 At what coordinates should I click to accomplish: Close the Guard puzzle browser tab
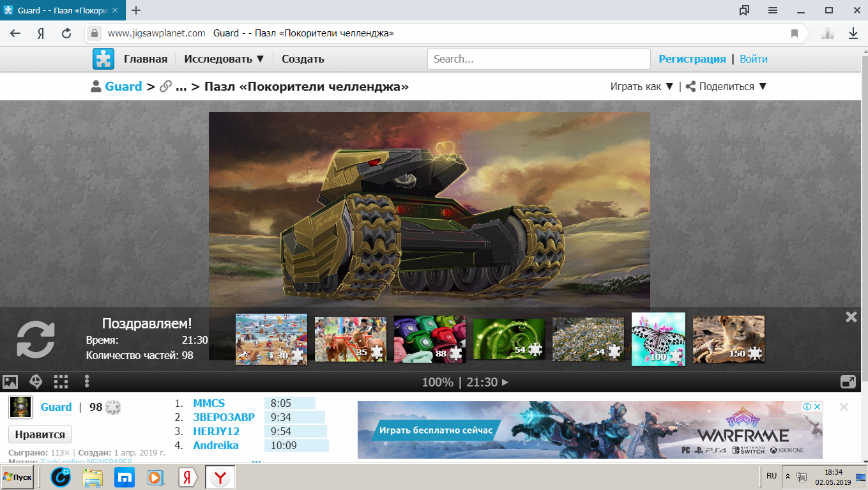point(116,10)
